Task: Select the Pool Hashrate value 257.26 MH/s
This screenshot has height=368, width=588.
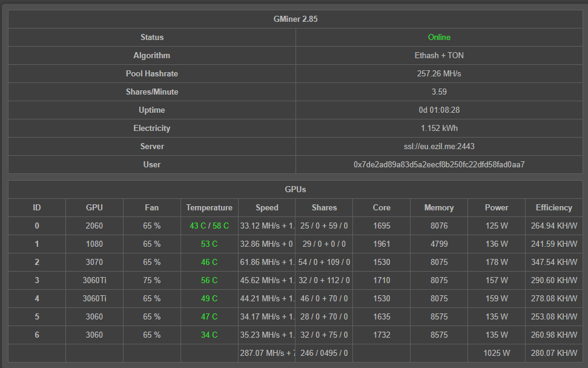Action: [x=438, y=73]
